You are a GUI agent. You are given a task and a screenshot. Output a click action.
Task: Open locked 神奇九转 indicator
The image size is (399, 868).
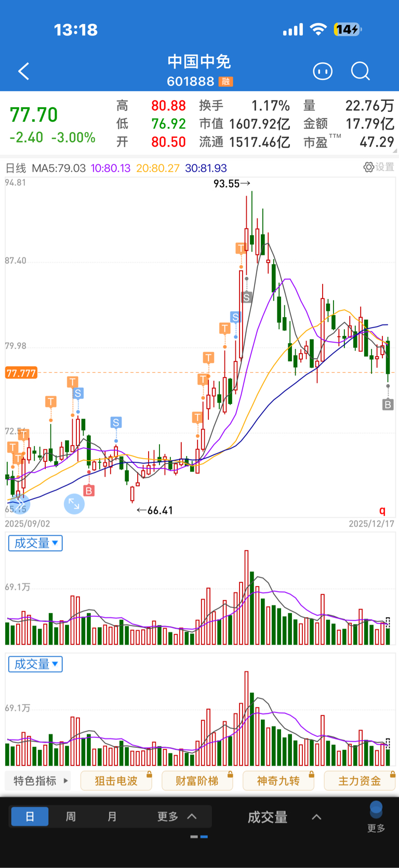pyautogui.click(x=278, y=781)
